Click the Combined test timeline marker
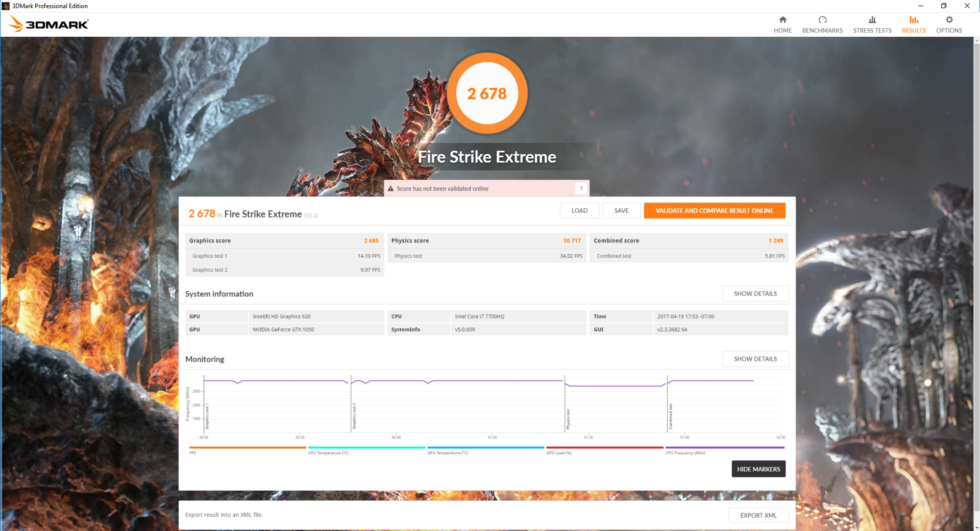Image resolution: width=980 pixels, height=531 pixels. tap(671, 417)
